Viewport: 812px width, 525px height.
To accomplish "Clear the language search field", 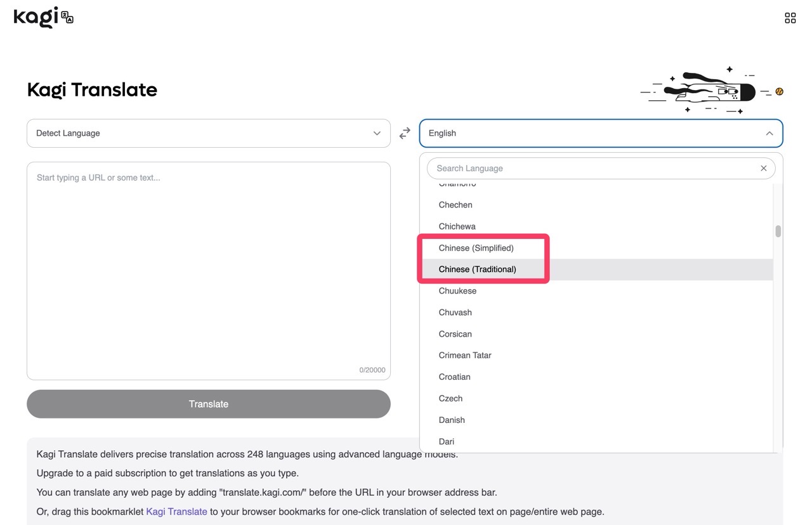I will point(763,168).
